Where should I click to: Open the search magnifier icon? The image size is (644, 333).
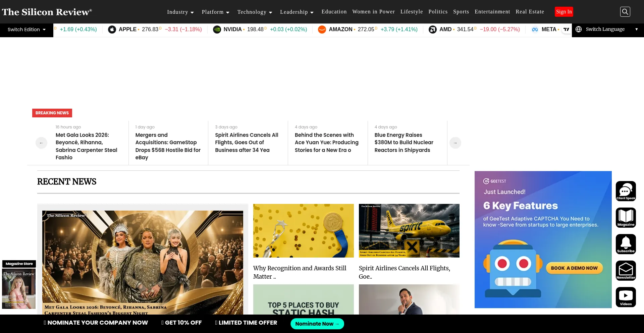coord(625,12)
